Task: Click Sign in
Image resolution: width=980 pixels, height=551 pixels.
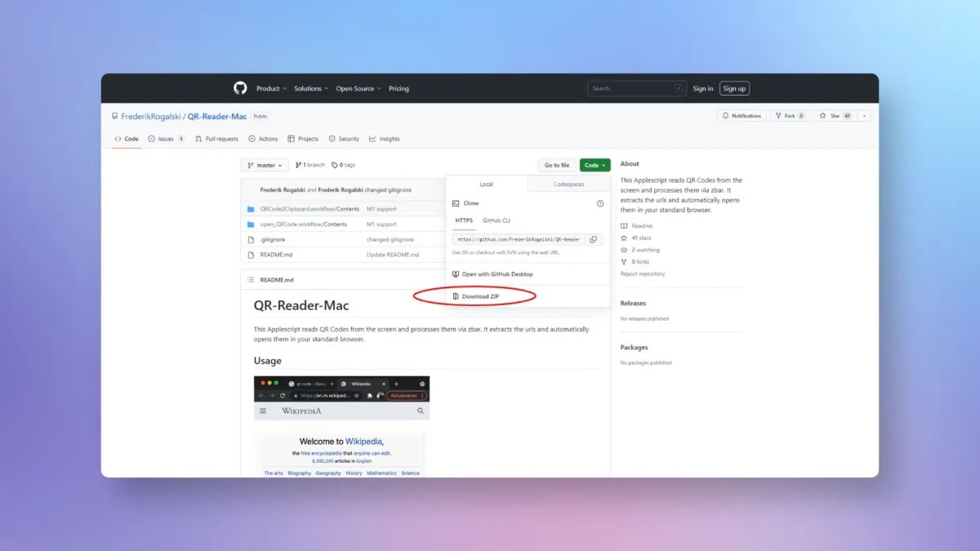Action: [x=703, y=88]
